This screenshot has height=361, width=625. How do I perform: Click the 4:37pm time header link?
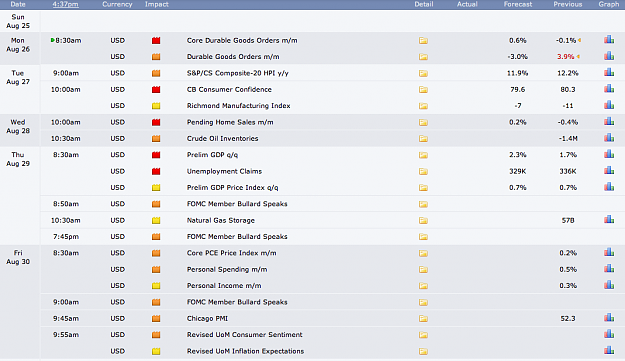click(x=65, y=4)
